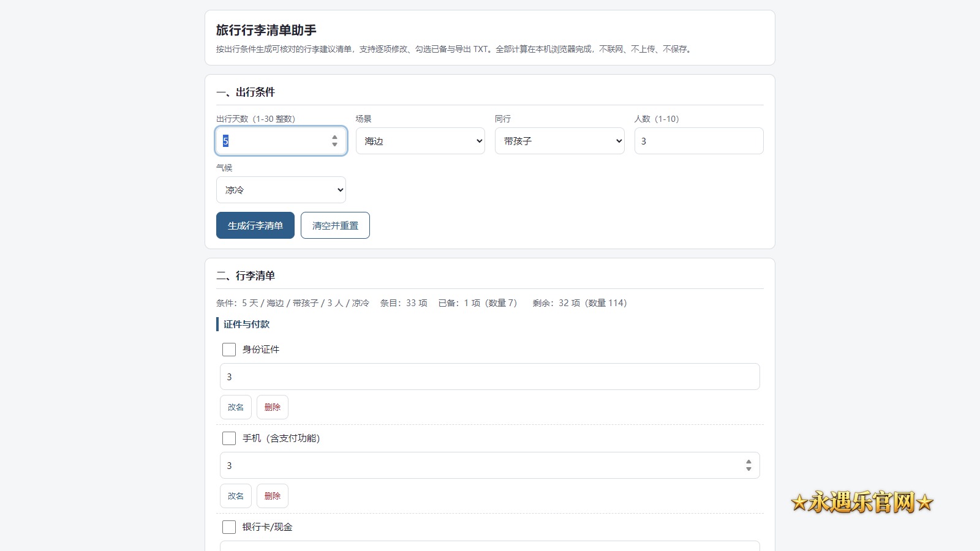The height and width of the screenshot is (551, 980).
Task: Click the 证件与付款 category heading
Action: [x=246, y=324]
